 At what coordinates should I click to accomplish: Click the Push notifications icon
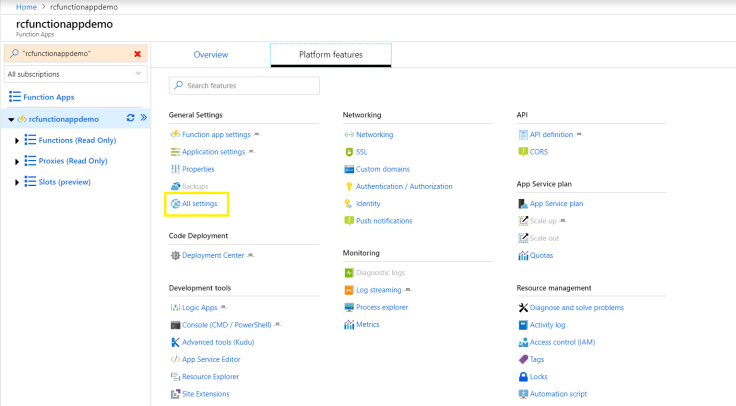point(349,221)
